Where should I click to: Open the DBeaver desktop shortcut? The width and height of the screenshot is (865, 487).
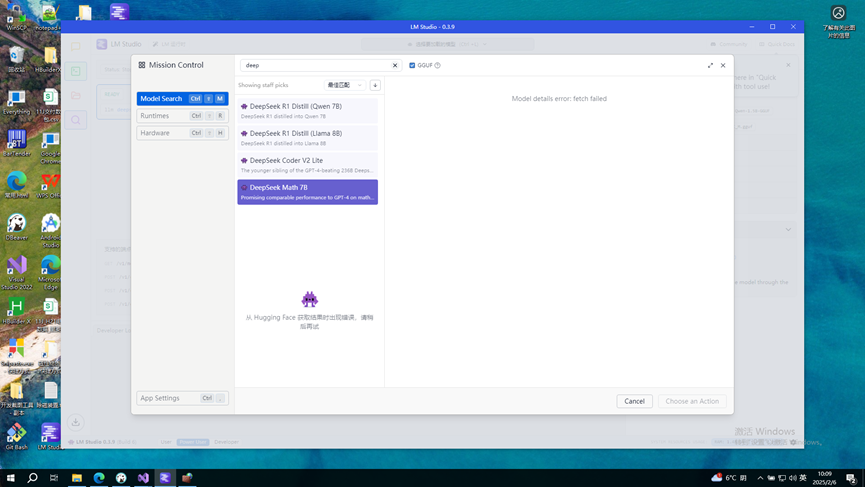pyautogui.click(x=17, y=227)
